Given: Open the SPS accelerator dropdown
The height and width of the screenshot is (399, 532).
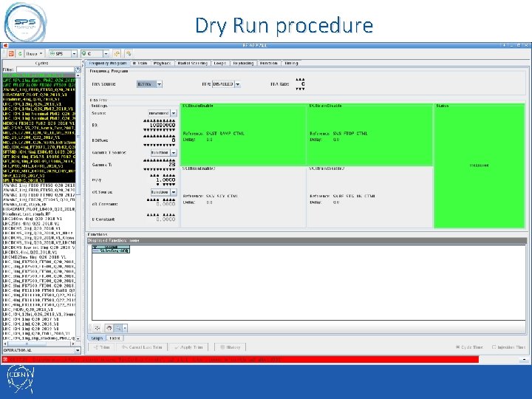Looking at the screenshot, I should [x=63, y=54].
